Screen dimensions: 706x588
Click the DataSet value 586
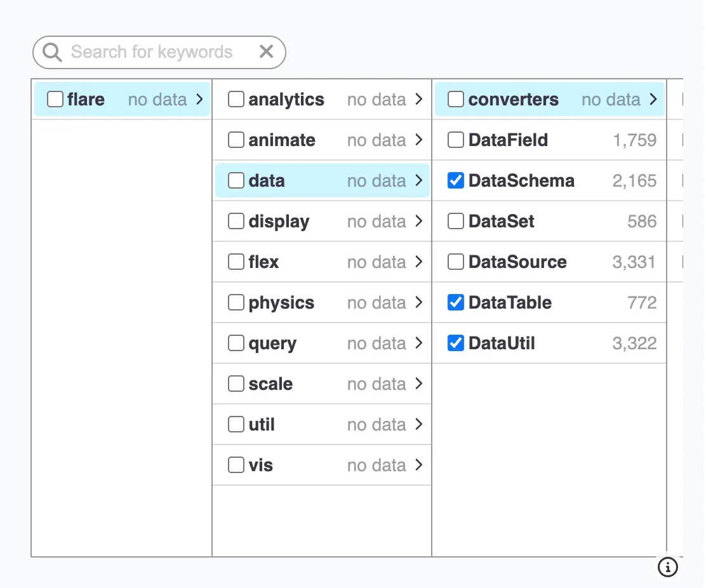pyautogui.click(x=642, y=222)
